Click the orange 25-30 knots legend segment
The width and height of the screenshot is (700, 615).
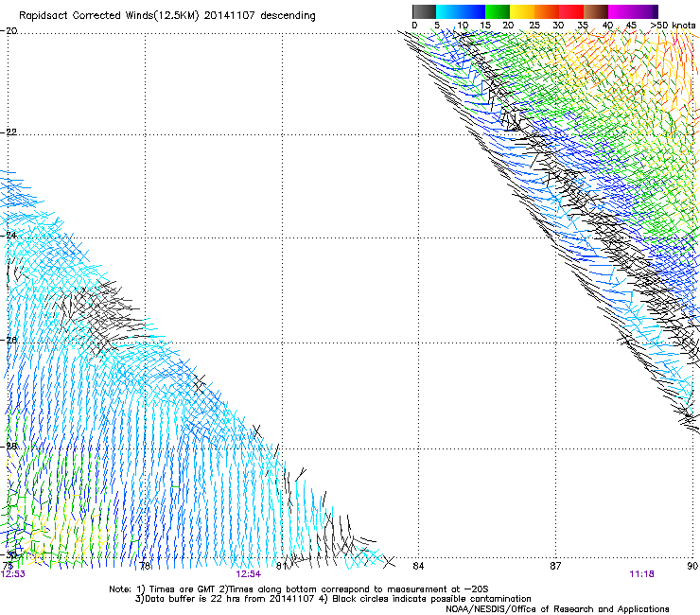click(547, 11)
